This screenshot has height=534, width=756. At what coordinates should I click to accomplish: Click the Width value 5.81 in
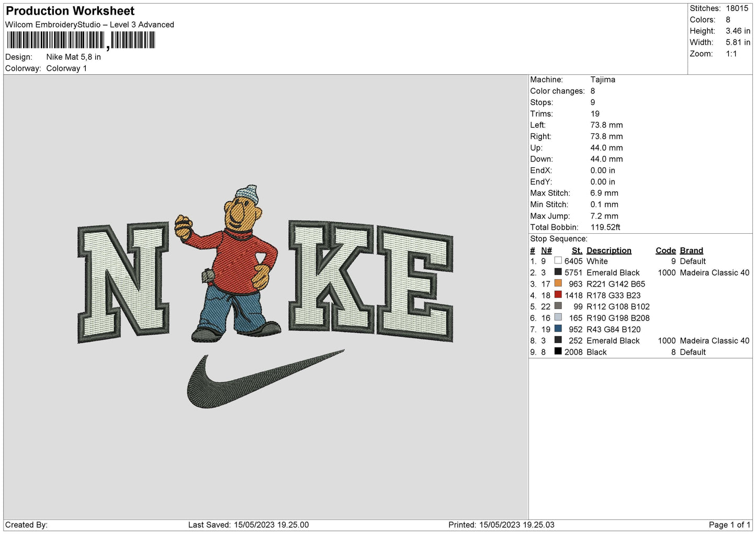(738, 42)
